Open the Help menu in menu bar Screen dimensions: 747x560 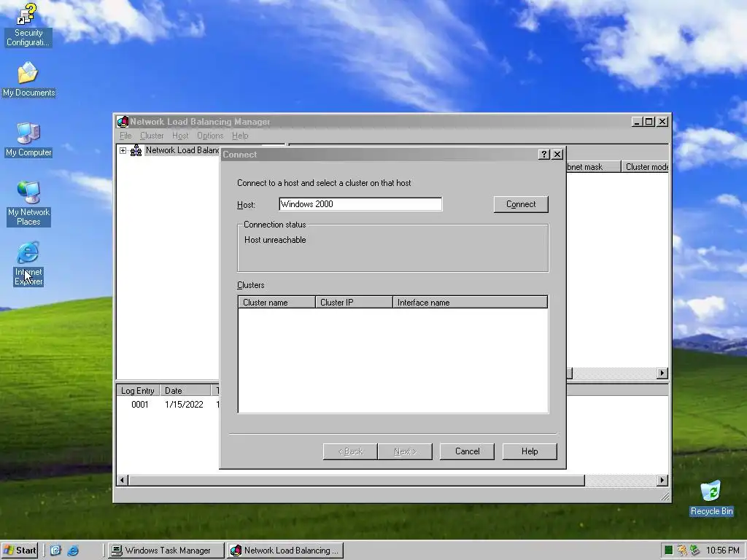240,136
